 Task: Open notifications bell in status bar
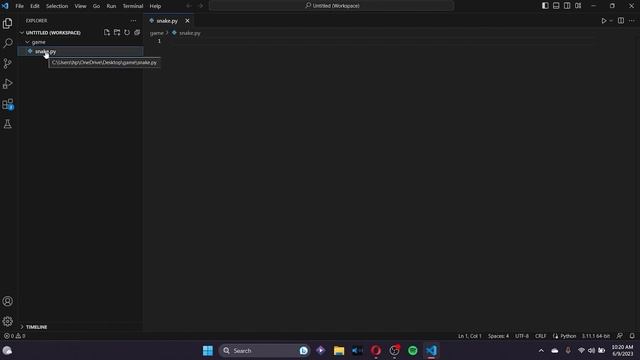(632, 336)
